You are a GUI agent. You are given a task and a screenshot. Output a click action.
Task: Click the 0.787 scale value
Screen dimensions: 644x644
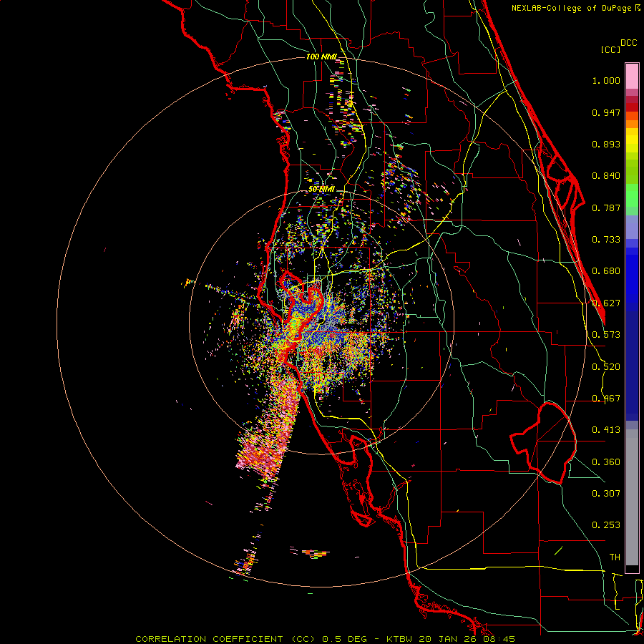click(606, 208)
